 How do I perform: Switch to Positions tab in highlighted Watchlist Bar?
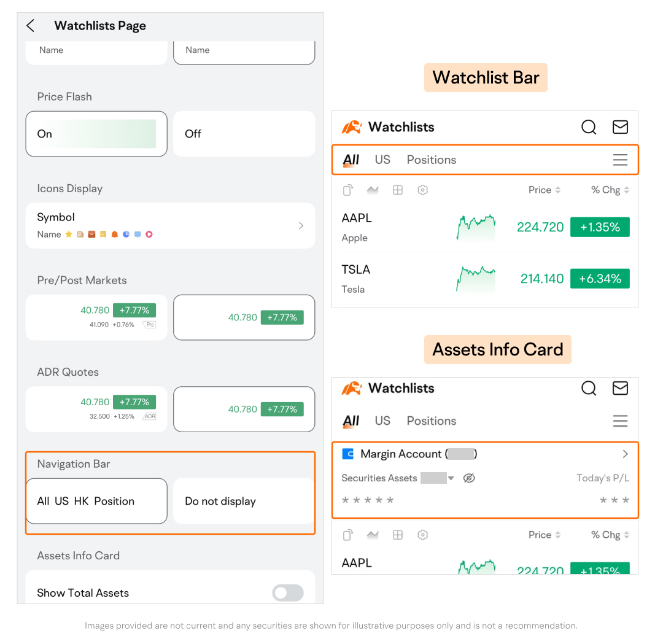[431, 160]
